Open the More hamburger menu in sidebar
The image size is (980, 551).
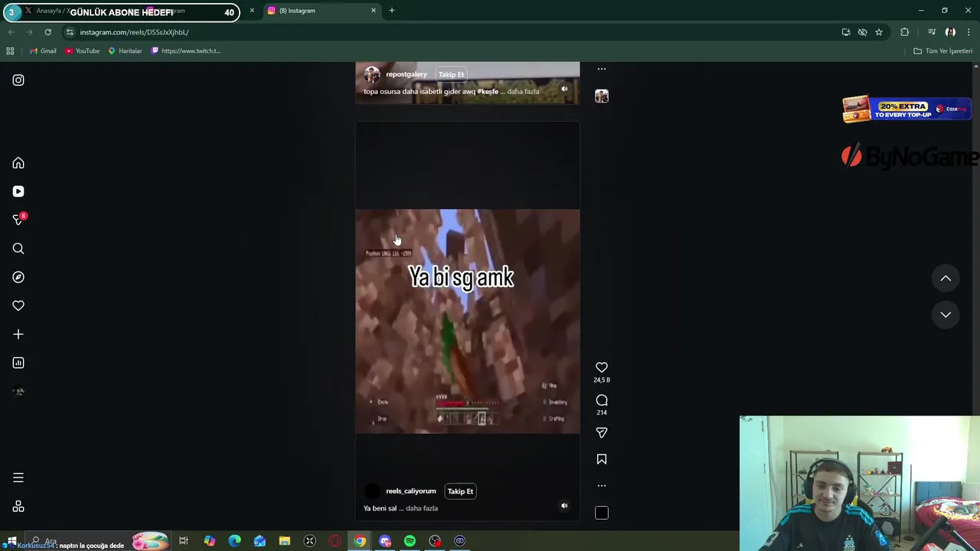pos(18,478)
